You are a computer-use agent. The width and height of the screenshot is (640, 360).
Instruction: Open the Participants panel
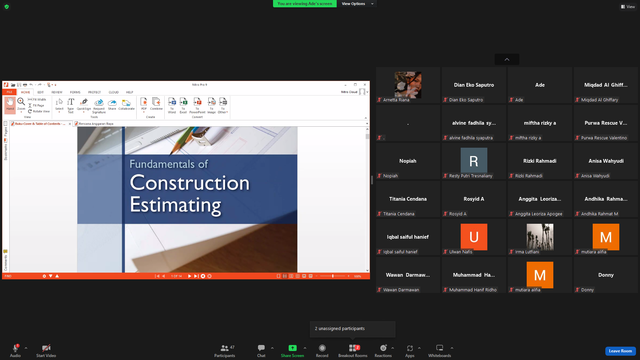pyautogui.click(x=224, y=350)
